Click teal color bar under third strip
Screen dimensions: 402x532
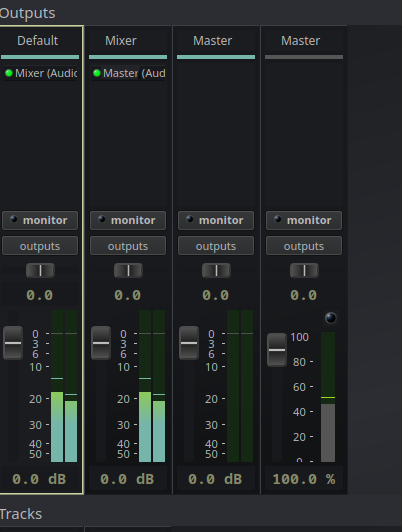click(216, 57)
